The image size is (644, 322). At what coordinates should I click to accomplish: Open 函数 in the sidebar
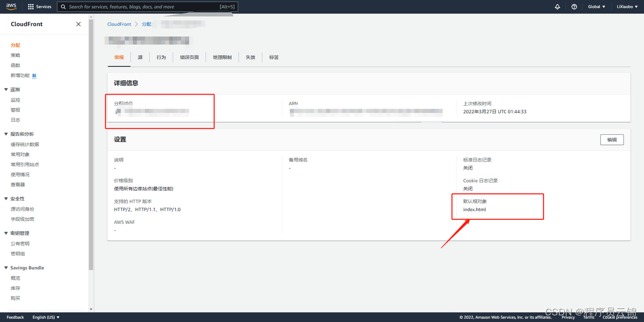coord(16,65)
